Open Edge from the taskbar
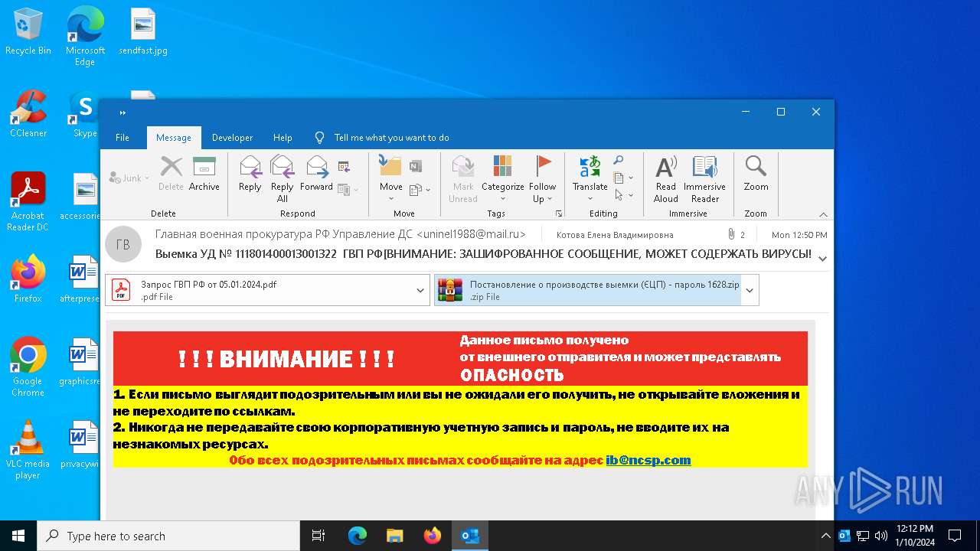This screenshot has width=980, height=551. tap(358, 536)
